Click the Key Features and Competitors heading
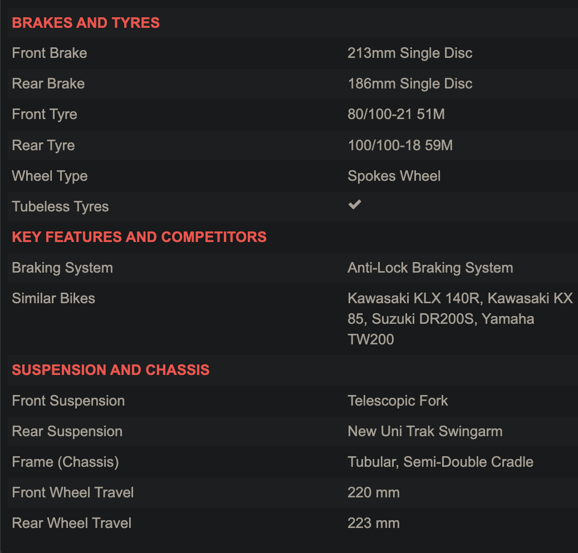 139,237
